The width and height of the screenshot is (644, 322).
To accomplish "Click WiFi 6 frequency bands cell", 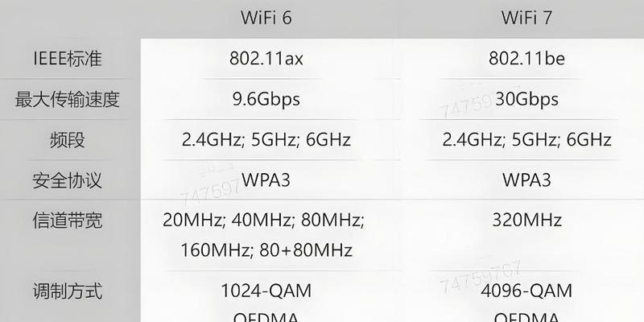I will pyautogui.click(x=266, y=140).
